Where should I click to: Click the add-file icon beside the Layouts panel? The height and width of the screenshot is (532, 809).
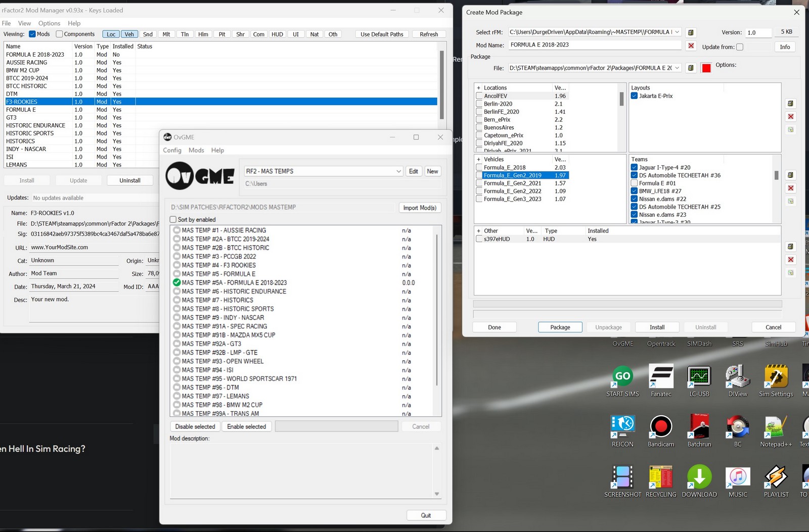[790, 104]
